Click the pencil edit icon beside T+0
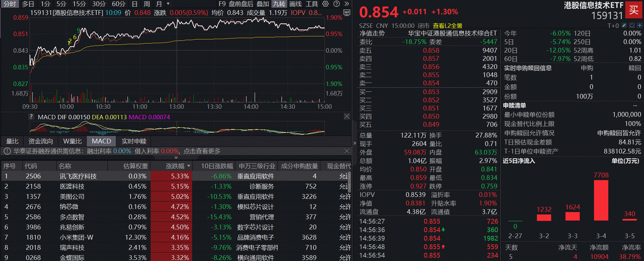The image size is (644, 261). (624, 25)
